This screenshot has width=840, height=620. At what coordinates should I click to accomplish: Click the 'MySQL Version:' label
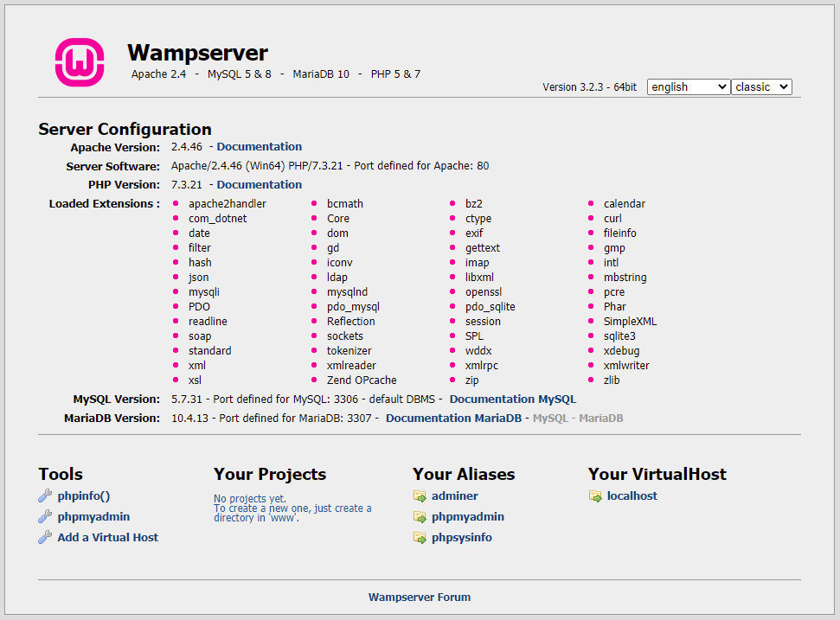pyautogui.click(x=116, y=399)
